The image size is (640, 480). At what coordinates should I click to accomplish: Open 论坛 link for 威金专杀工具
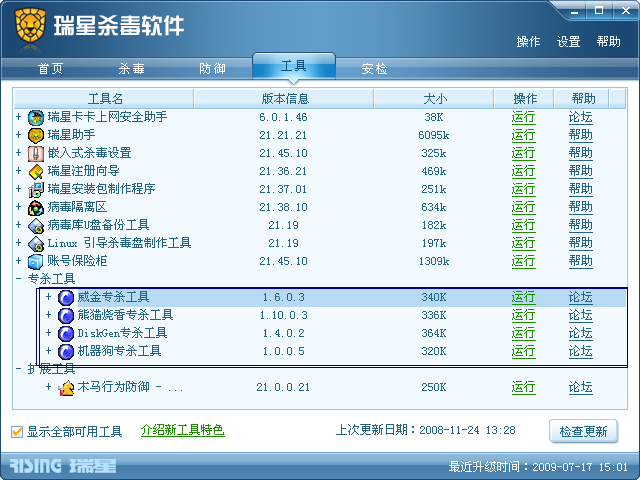point(580,298)
